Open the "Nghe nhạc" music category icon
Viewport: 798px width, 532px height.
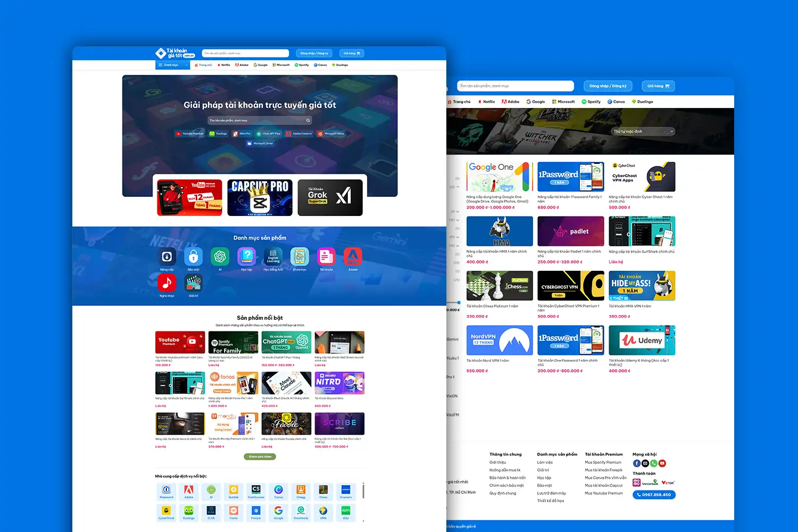click(x=167, y=282)
